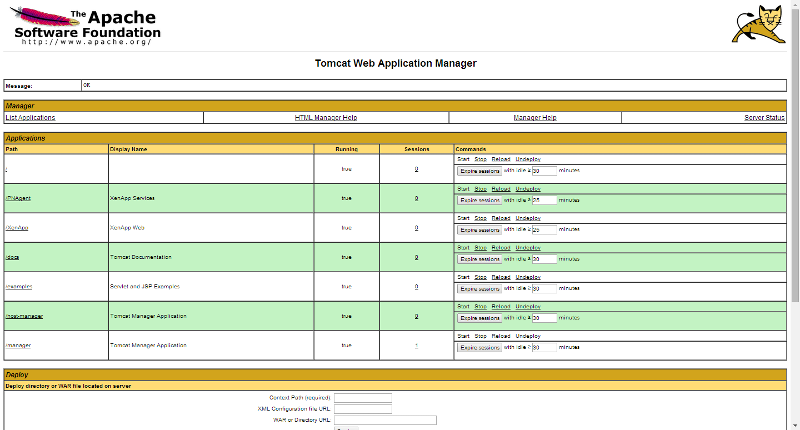Open the /examples path link
Image resolution: width=800 pixels, height=430 pixels.
click(18, 287)
